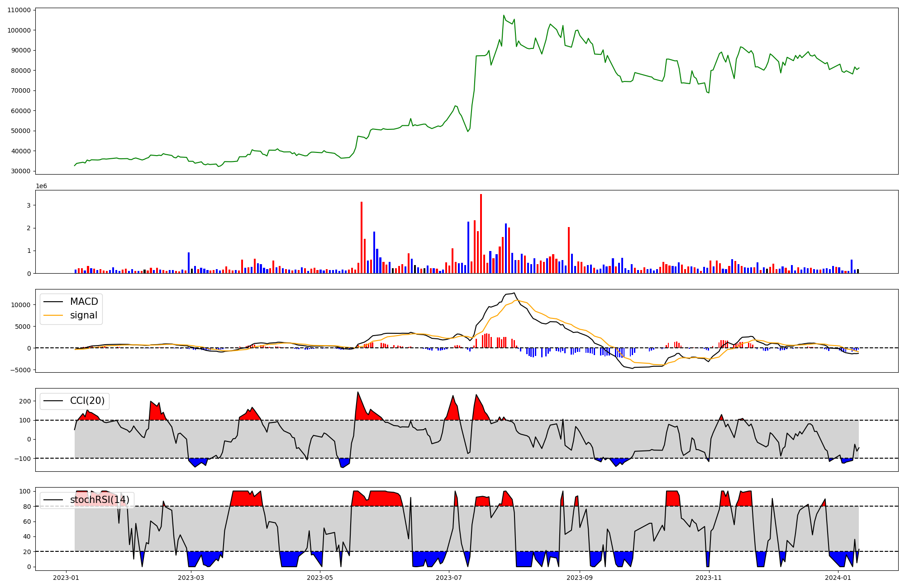Click the 2023-05 x-axis date label
905x588 pixels.
[320, 578]
